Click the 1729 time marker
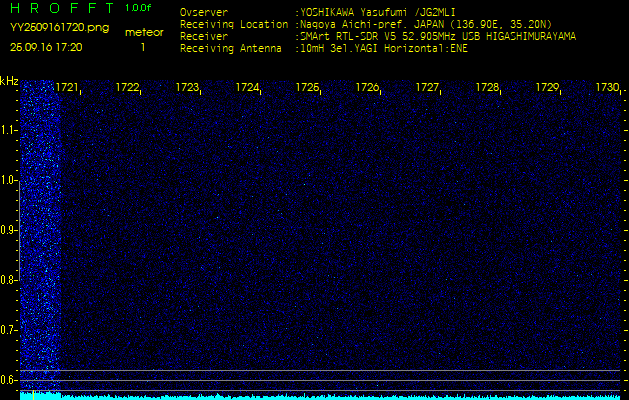This screenshot has width=629, height=400. [548, 87]
